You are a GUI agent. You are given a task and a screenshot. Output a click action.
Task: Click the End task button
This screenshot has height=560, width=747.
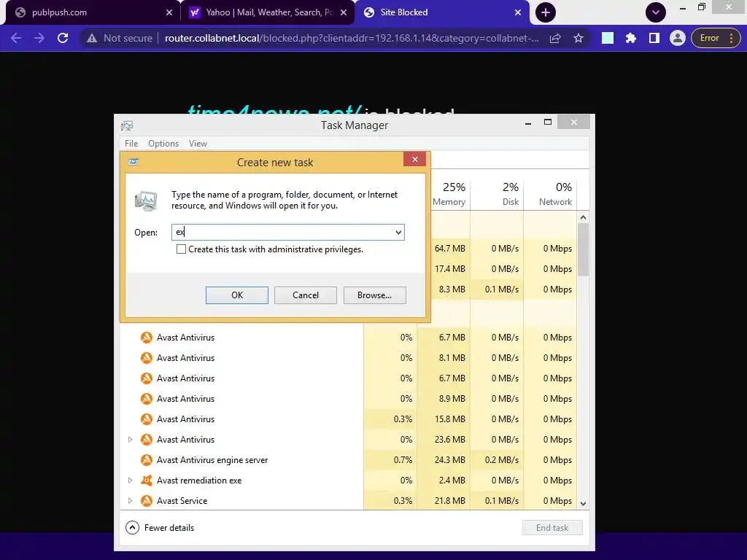point(552,528)
